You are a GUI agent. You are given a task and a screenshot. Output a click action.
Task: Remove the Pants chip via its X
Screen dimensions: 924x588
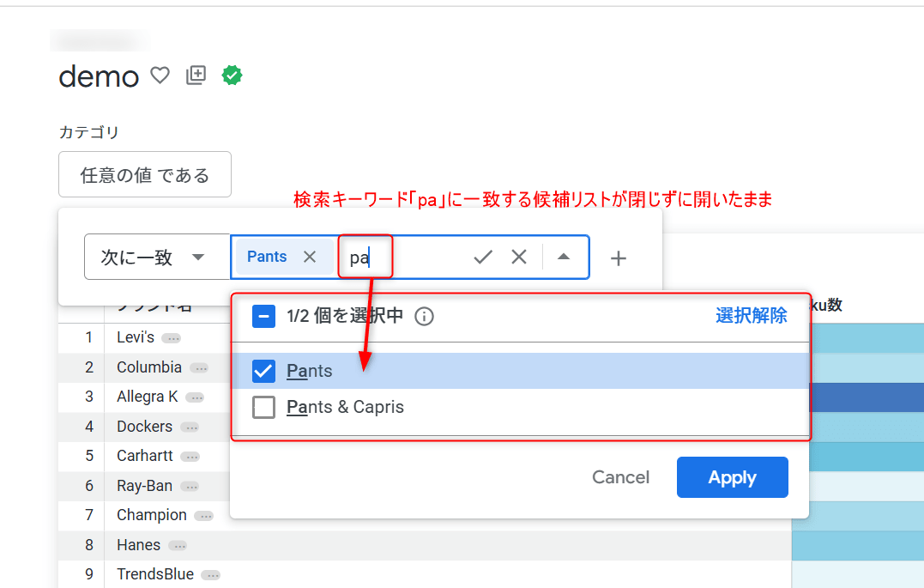(309, 256)
